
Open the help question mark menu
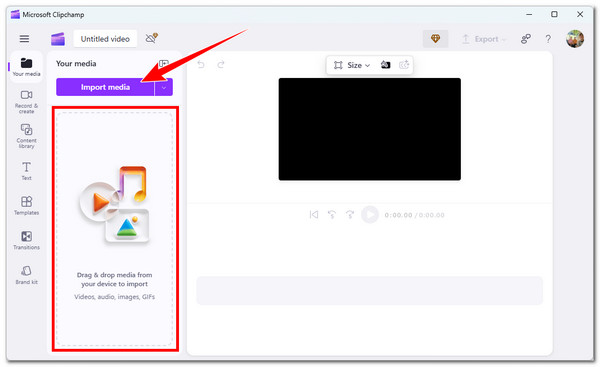coord(548,39)
